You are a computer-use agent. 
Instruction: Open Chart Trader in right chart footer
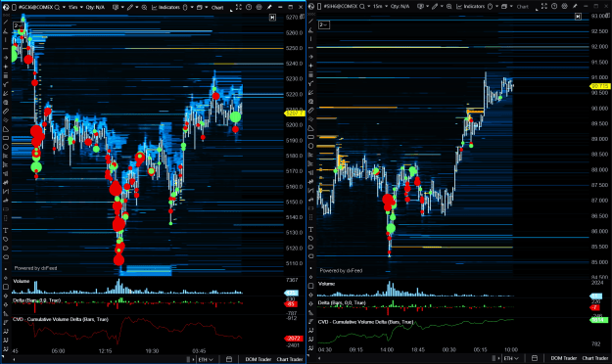tap(595, 358)
